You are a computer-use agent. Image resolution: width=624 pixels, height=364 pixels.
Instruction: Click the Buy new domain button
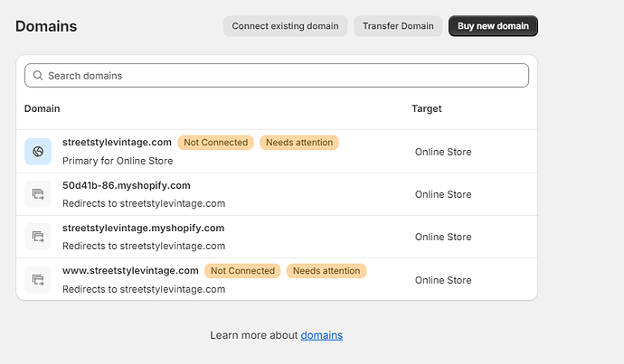(x=493, y=26)
